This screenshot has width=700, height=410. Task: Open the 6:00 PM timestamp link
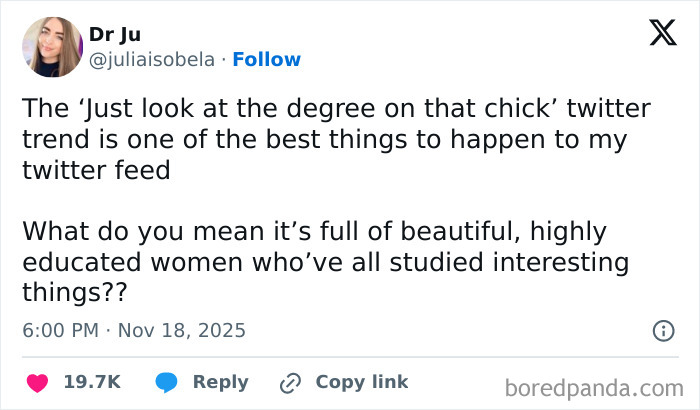tap(62, 330)
